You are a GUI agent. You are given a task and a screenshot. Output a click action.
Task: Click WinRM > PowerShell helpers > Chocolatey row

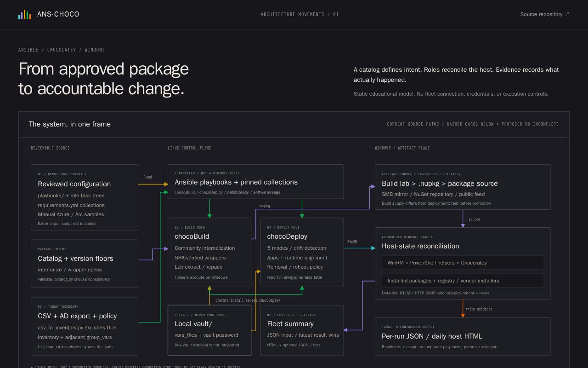463,263
